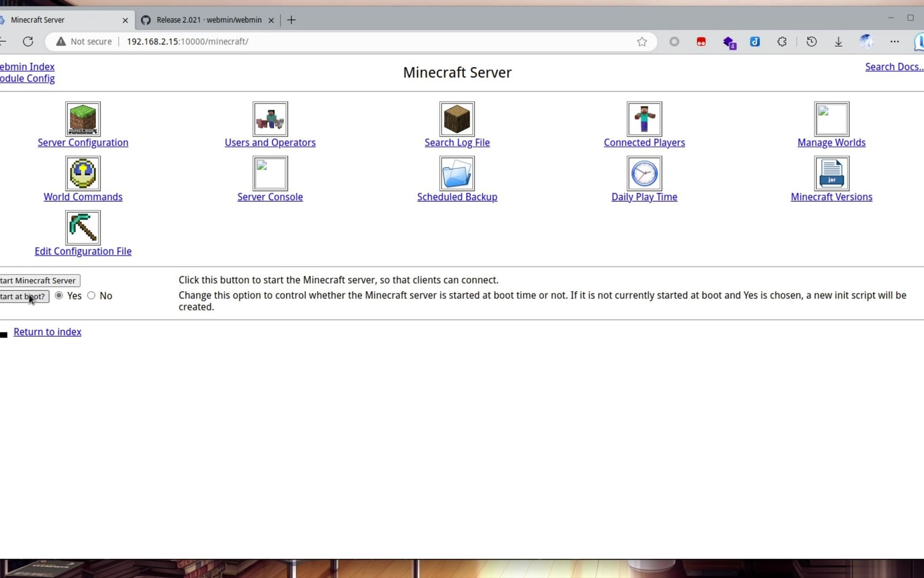
Task: Click the Daily Play Time link
Action: (x=644, y=197)
